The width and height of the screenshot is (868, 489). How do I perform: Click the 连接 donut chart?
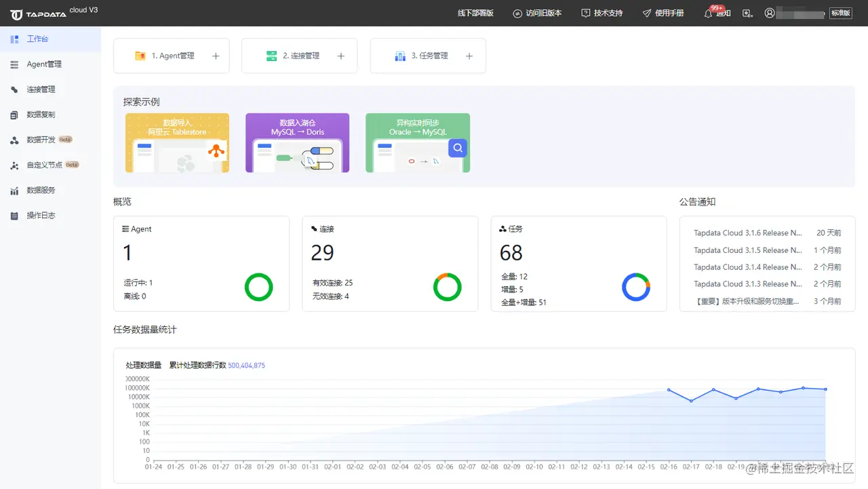[448, 288]
